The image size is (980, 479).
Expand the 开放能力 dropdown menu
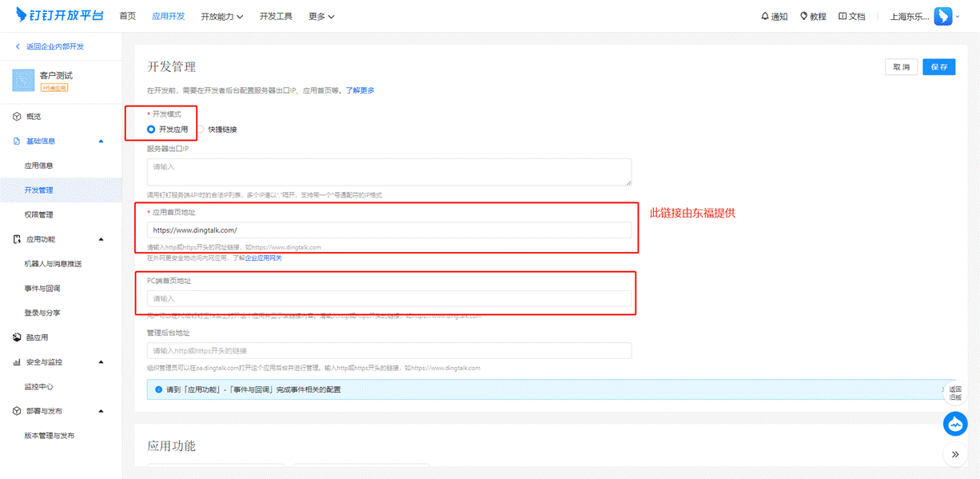[x=221, y=17]
